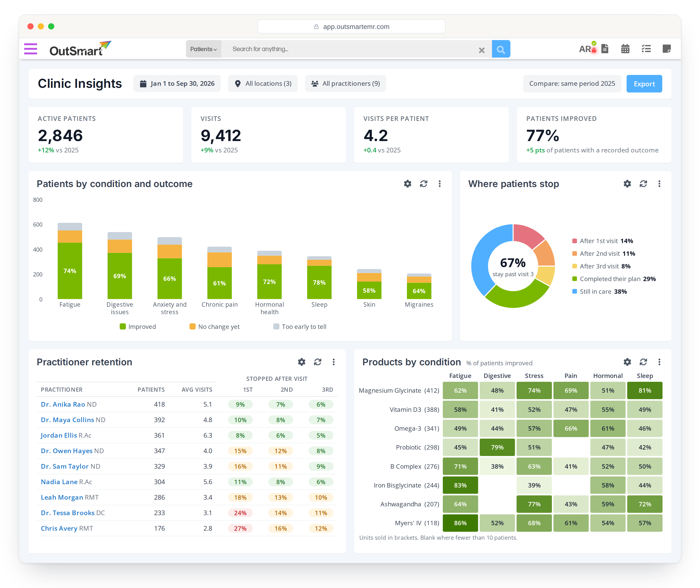Open Compare: same period 2025 selector
Screen dimensions: 700x588
572,84
